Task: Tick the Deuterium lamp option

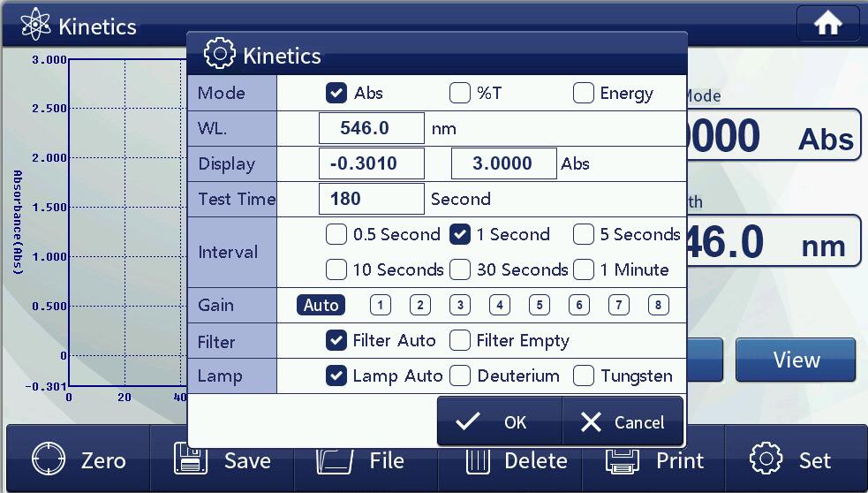Action: [x=460, y=375]
